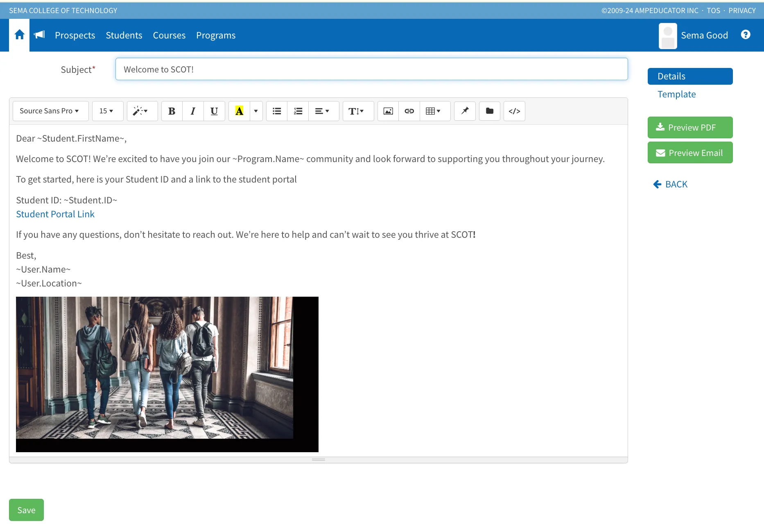Open the Source Sans Pro font dropdown
This screenshot has width=764, height=532.
50,111
